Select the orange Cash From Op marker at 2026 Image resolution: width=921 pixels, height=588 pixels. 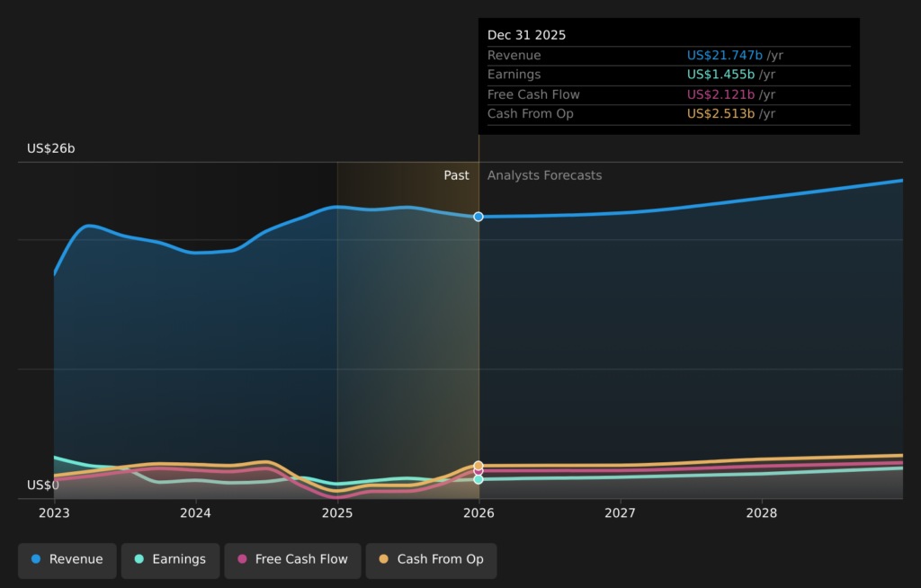pyautogui.click(x=478, y=465)
